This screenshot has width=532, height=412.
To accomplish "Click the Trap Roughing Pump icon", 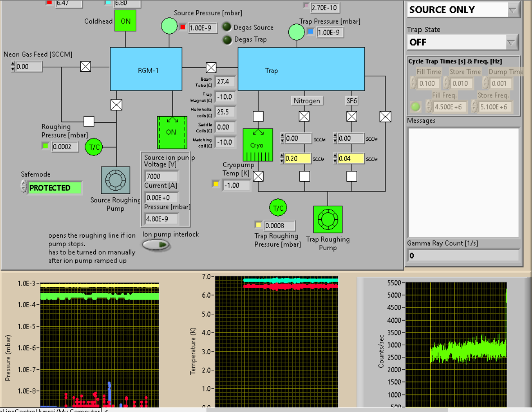I will pos(328,220).
